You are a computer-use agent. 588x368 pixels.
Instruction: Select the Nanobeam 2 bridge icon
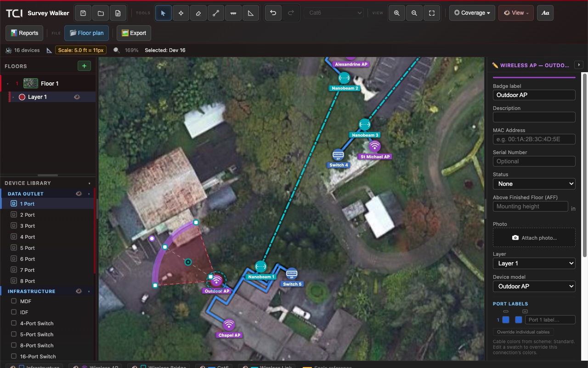(x=345, y=78)
